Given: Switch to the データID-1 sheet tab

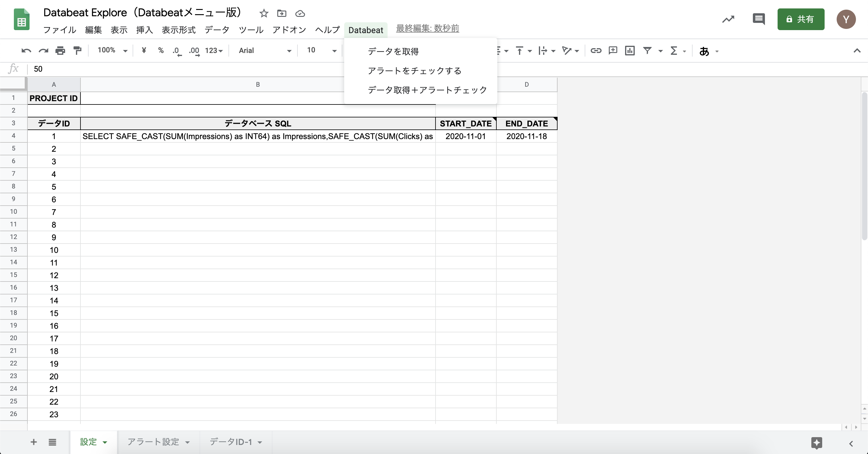Looking at the screenshot, I should tap(231, 442).
